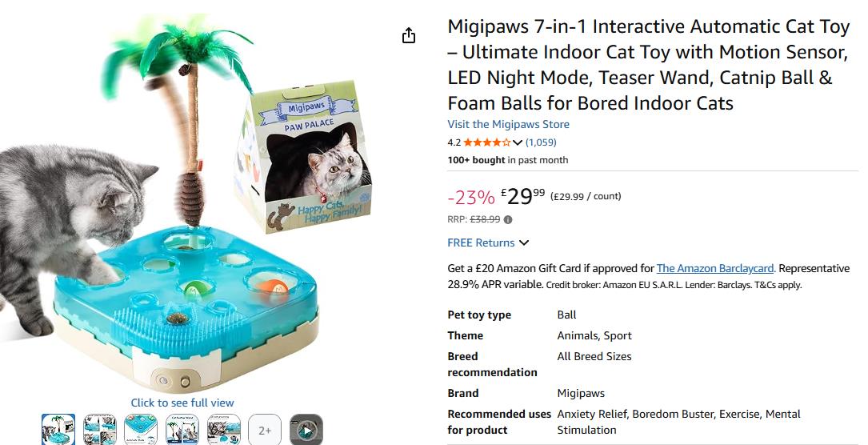This screenshot has width=868, height=445.
Task: Select the first product image thumbnail
Action: pos(58,430)
